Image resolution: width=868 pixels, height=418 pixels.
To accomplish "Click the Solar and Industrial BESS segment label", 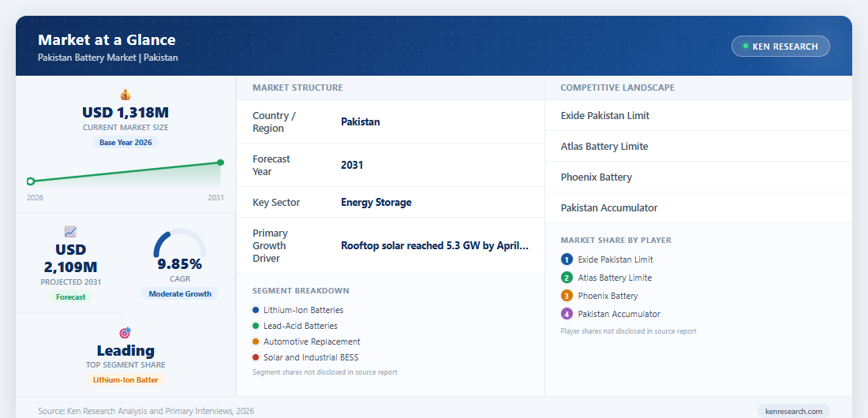I will pyautogui.click(x=311, y=357).
